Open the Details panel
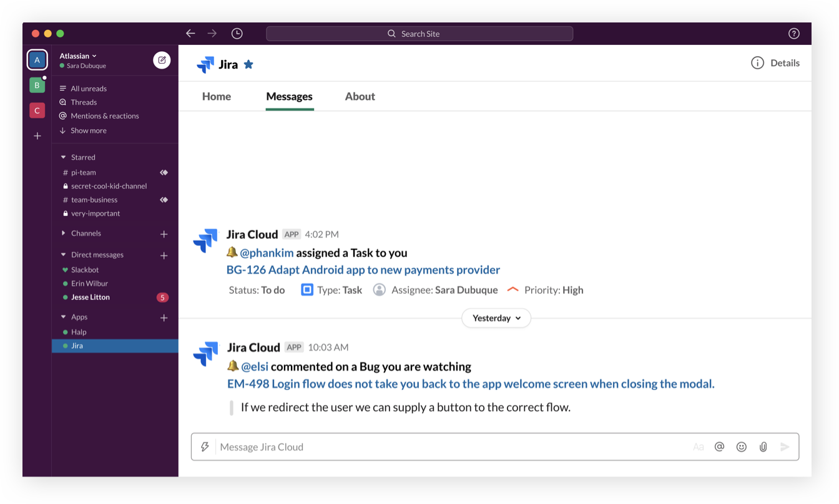 775,62
